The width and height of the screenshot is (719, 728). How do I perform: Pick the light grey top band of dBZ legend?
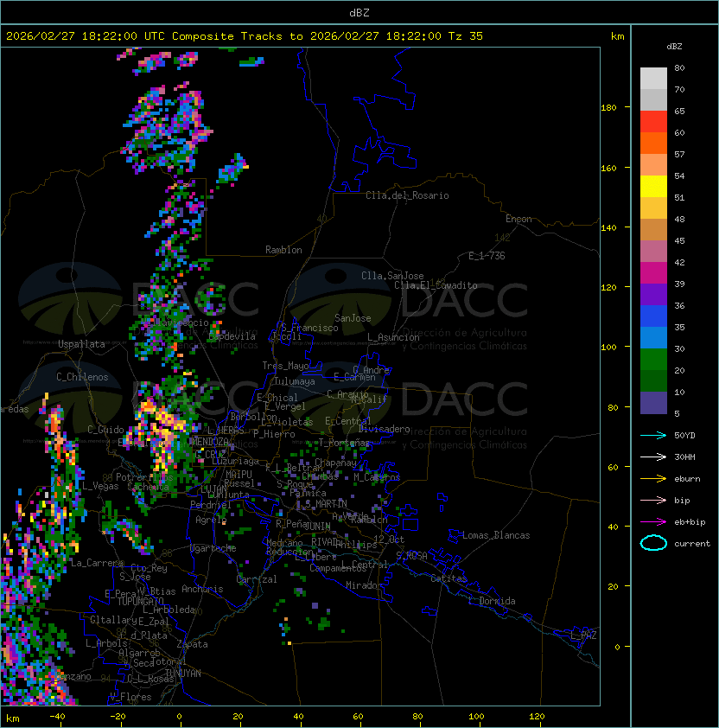(653, 79)
